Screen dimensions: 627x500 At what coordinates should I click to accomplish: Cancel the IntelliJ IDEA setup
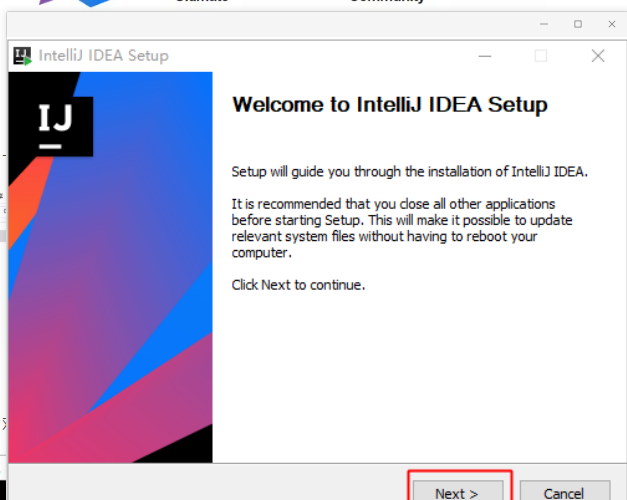565,491
